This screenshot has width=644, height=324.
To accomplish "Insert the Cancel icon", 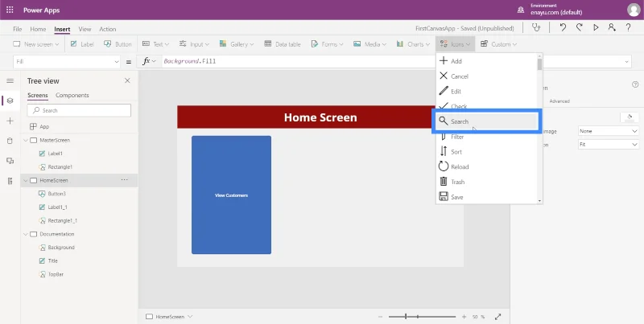I will (487, 76).
